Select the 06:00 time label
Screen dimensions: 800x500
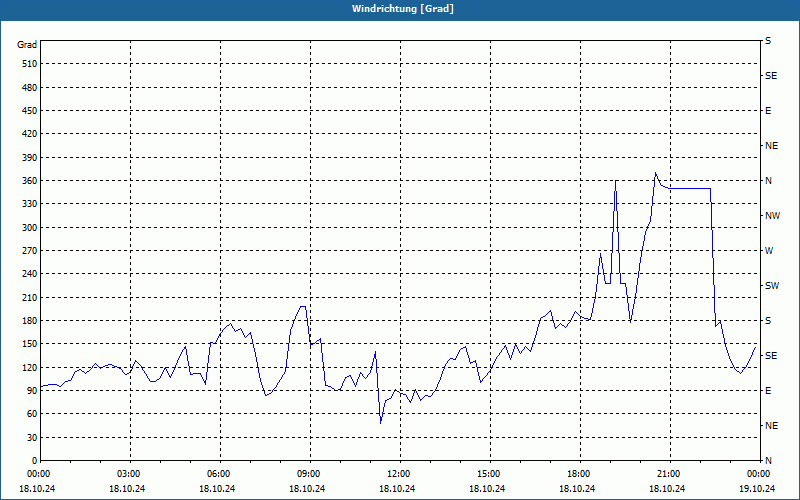point(220,473)
